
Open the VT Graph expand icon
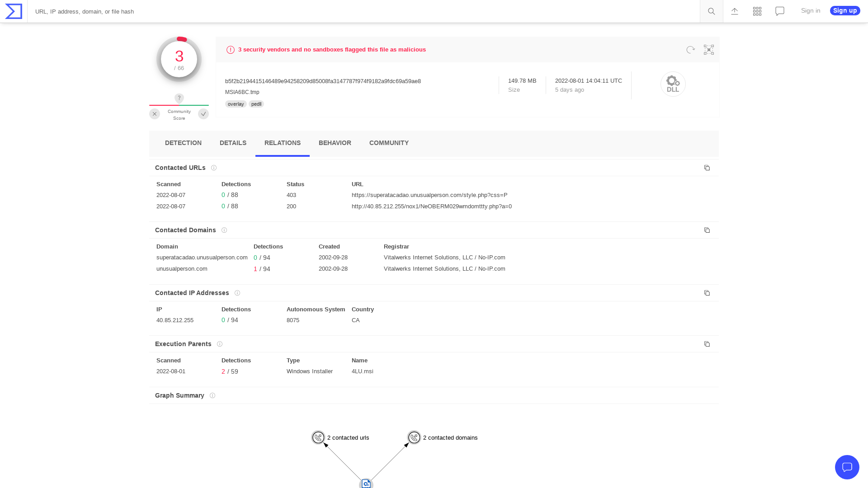[x=708, y=50]
